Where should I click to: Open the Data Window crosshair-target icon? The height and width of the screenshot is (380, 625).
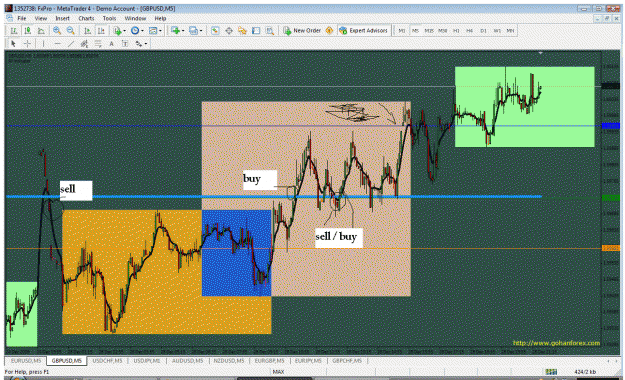(229, 31)
